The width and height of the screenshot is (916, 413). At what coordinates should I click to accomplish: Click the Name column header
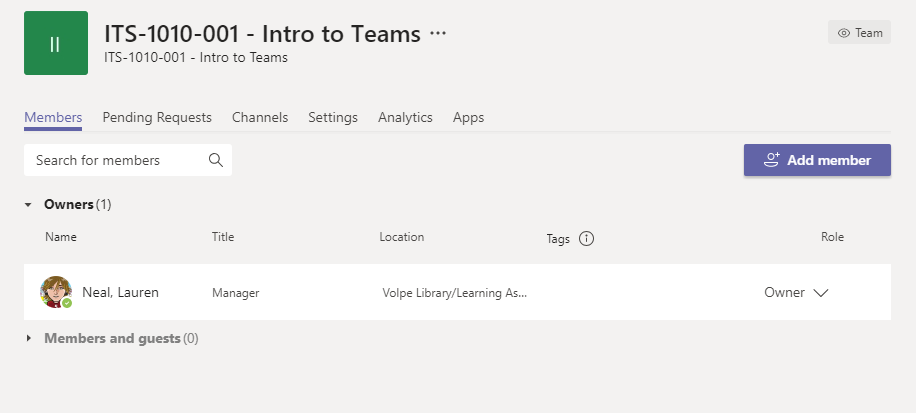(61, 237)
